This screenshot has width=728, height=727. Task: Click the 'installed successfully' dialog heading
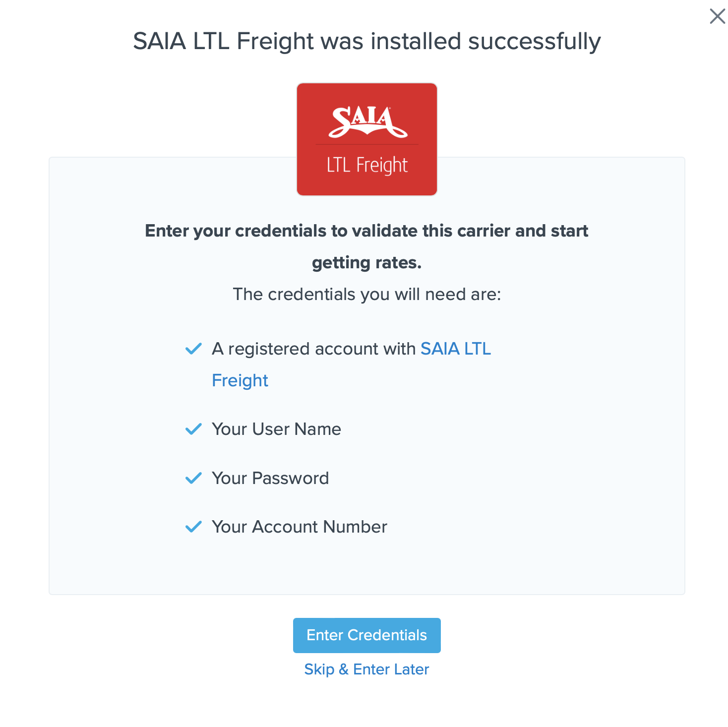point(366,41)
